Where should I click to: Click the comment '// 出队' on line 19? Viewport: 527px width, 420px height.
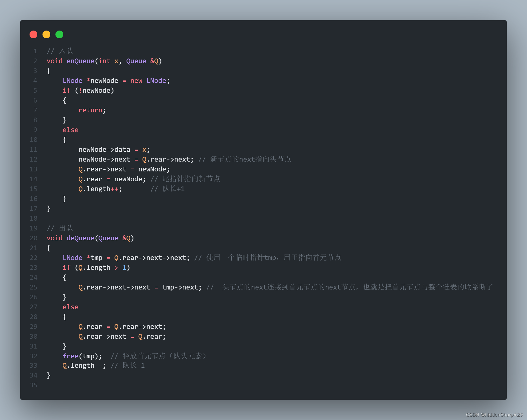60,228
